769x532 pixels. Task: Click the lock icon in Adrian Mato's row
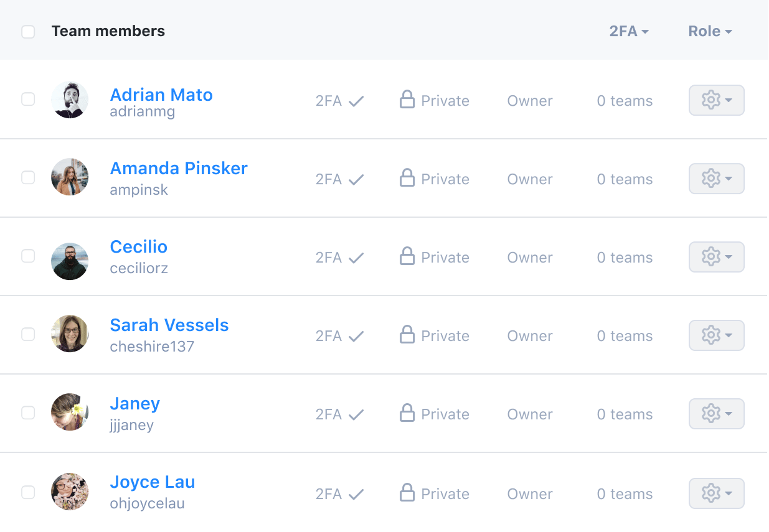(407, 100)
